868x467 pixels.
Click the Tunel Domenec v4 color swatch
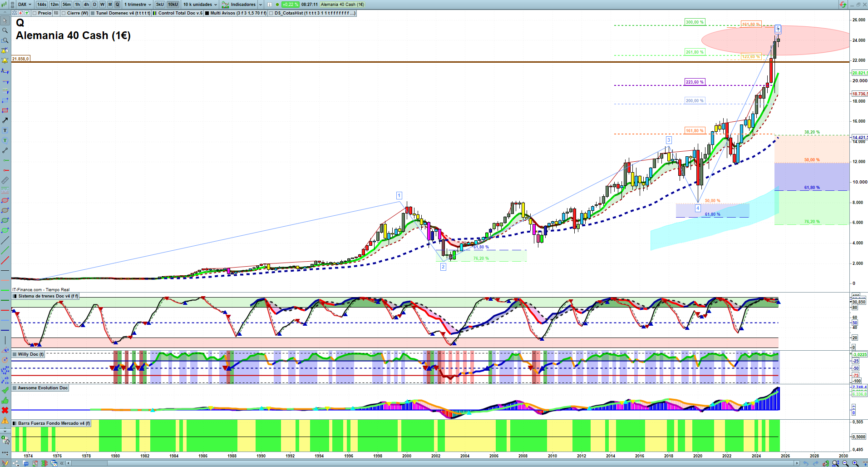coord(93,13)
